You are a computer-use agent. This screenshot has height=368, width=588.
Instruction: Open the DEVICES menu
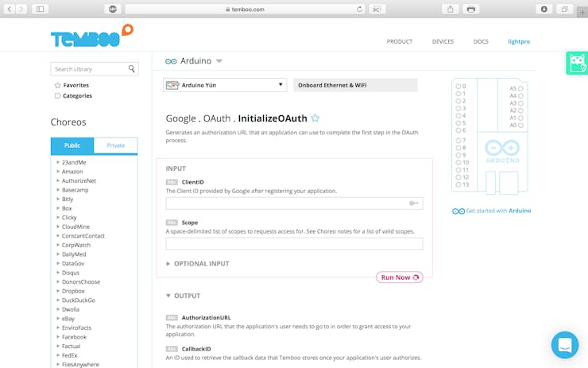coord(443,41)
